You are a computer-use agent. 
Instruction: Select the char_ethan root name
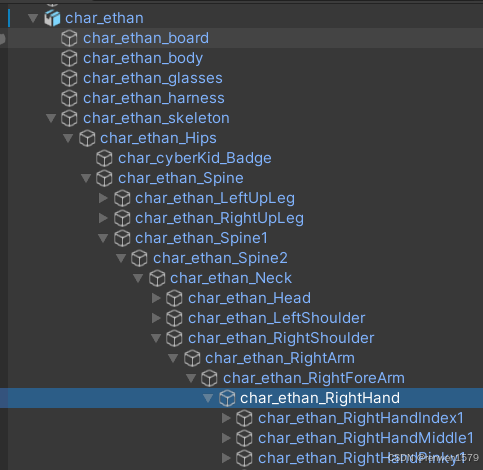click(104, 18)
